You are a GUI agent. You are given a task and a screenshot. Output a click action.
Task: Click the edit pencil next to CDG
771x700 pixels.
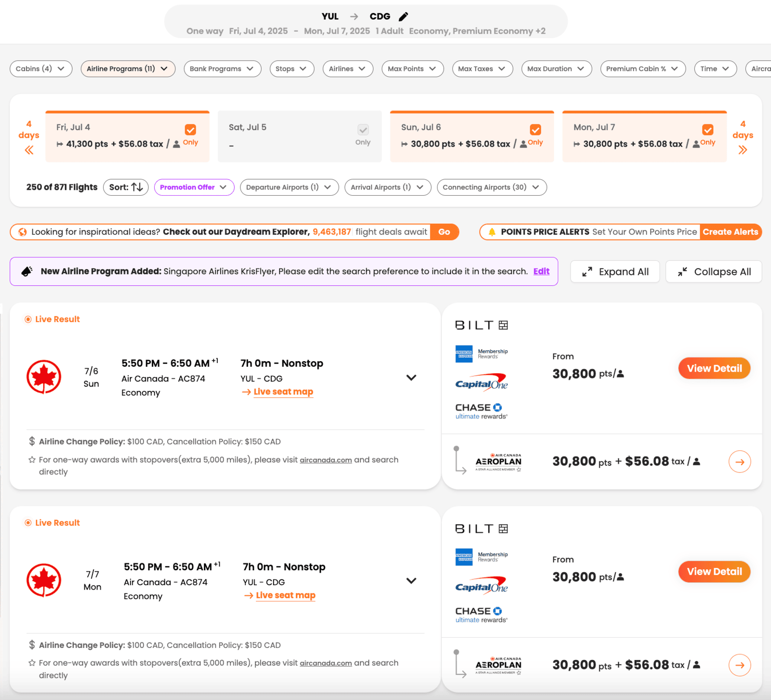tap(403, 16)
